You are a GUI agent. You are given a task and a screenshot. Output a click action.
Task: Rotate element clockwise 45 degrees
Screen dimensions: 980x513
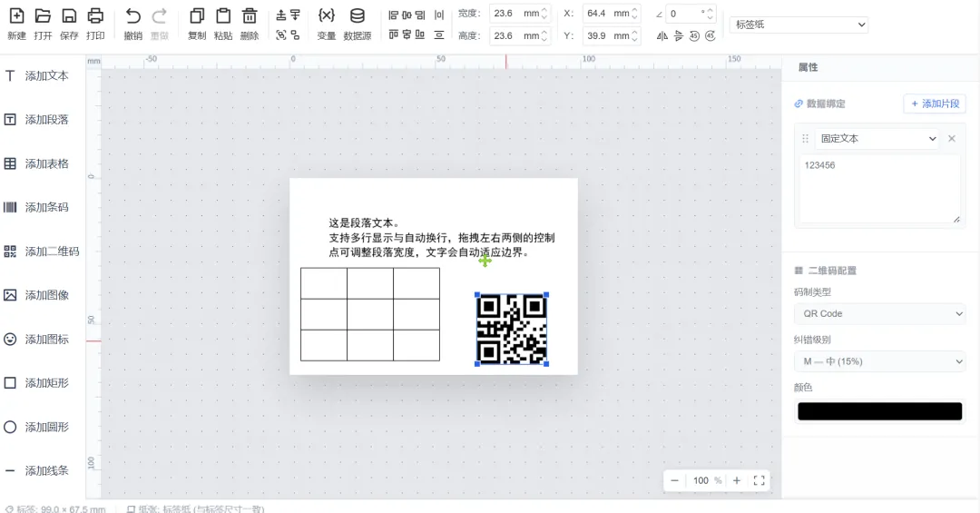tap(710, 35)
